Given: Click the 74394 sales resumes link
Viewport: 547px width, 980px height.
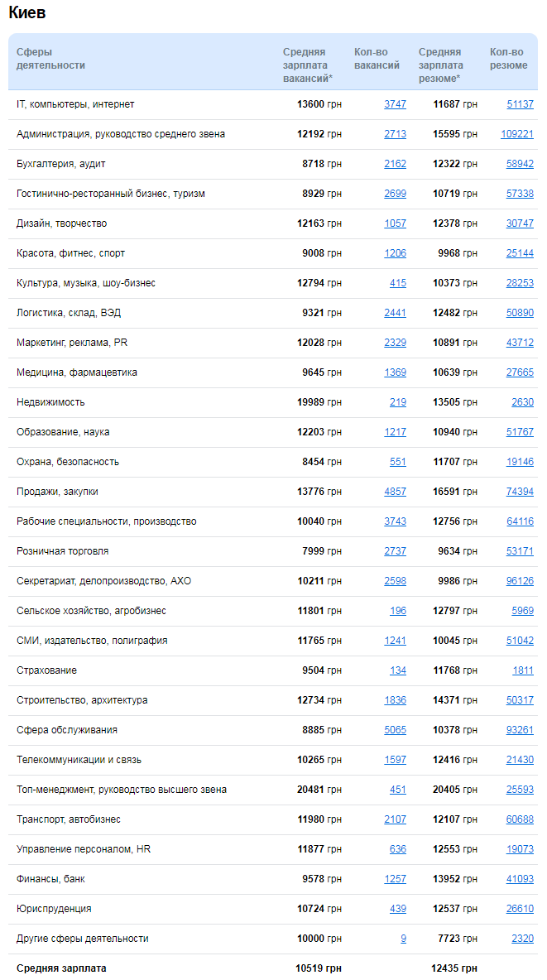Looking at the screenshot, I should pyautogui.click(x=520, y=492).
